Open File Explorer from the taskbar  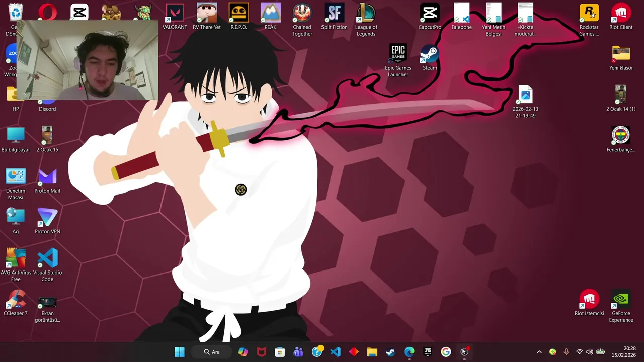click(372, 352)
